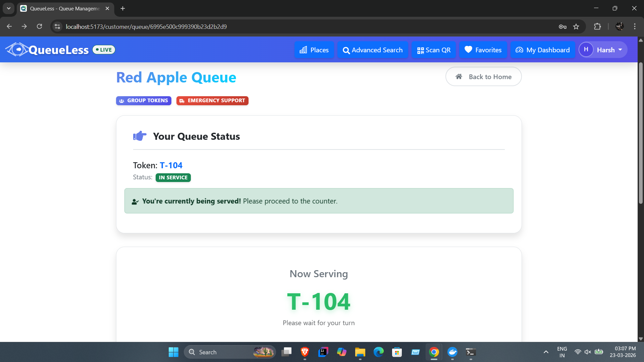644x362 pixels.
Task: Click the Red Apple Queue heading
Action: tap(176, 77)
